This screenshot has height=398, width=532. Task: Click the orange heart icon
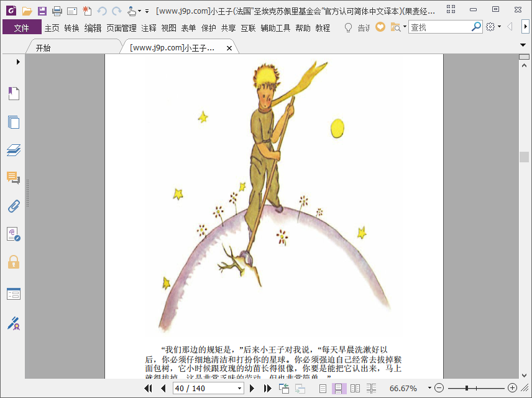(x=380, y=27)
